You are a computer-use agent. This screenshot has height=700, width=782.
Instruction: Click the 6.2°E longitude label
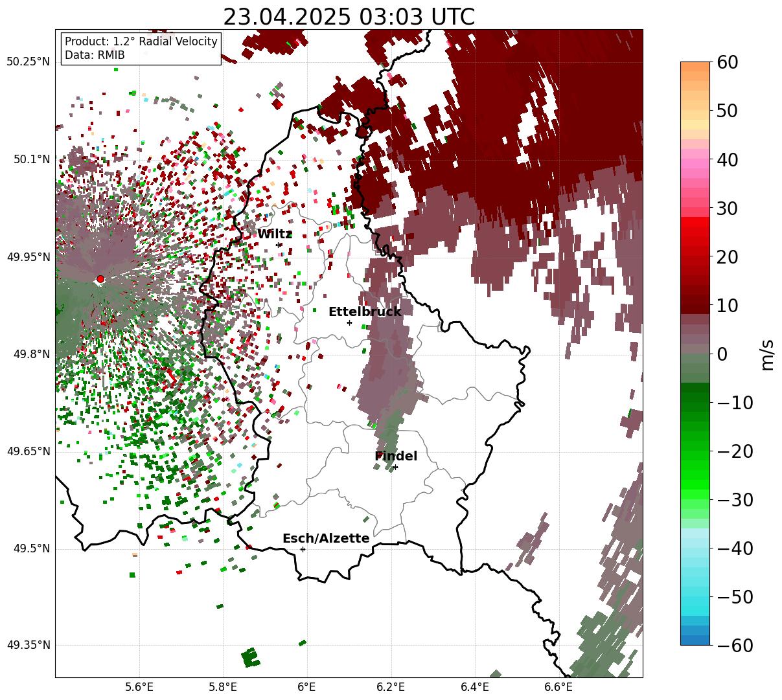(x=391, y=687)
